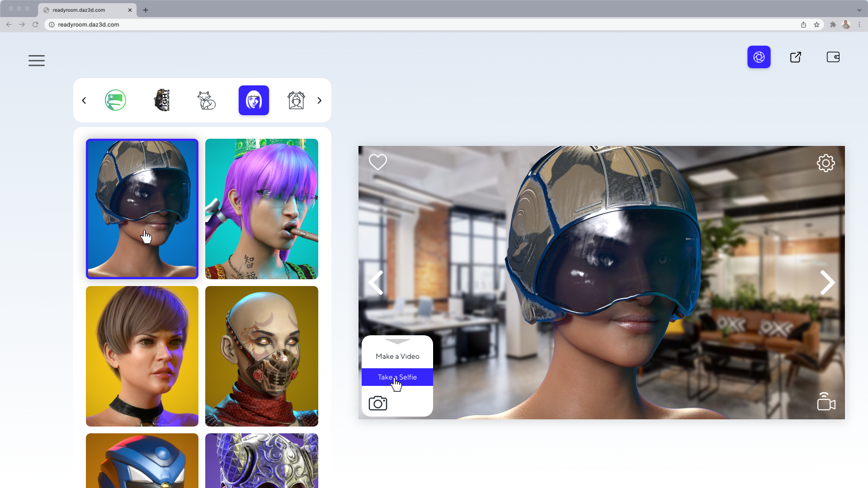Select the portrait frame collection icon
The image size is (868, 488).
(296, 100)
